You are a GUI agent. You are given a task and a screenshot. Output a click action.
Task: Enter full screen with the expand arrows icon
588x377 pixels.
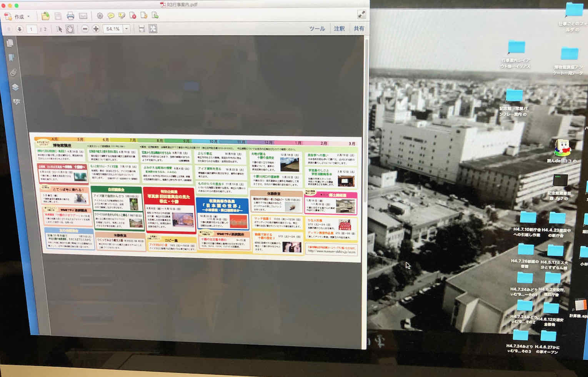[361, 15]
